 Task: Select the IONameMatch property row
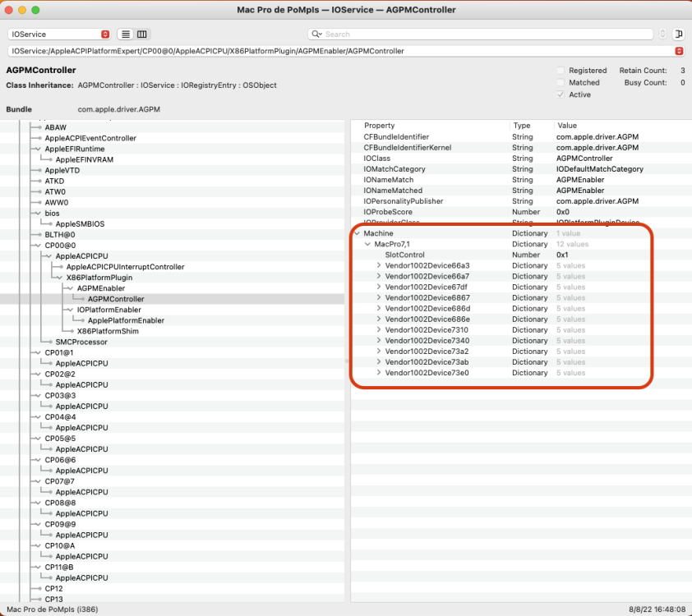(x=522, y=180)
